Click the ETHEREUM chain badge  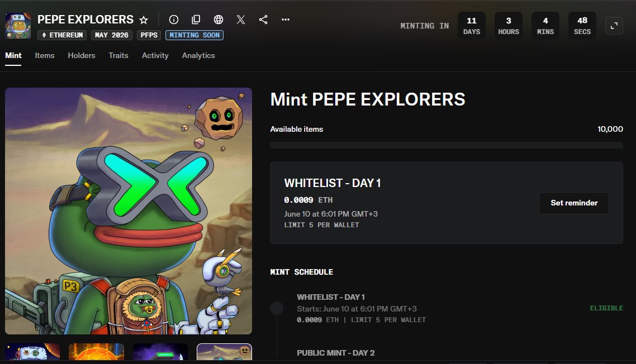[62, 35]
